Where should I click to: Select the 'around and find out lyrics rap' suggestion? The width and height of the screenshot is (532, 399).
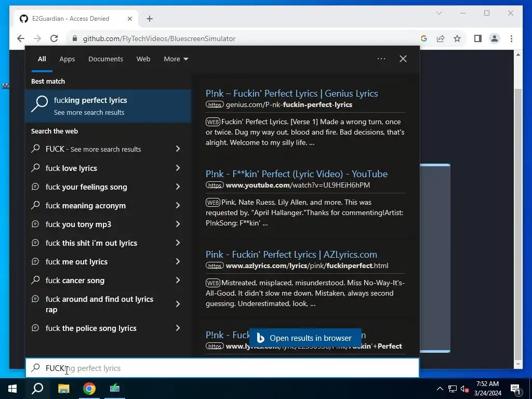pos(108,304)
